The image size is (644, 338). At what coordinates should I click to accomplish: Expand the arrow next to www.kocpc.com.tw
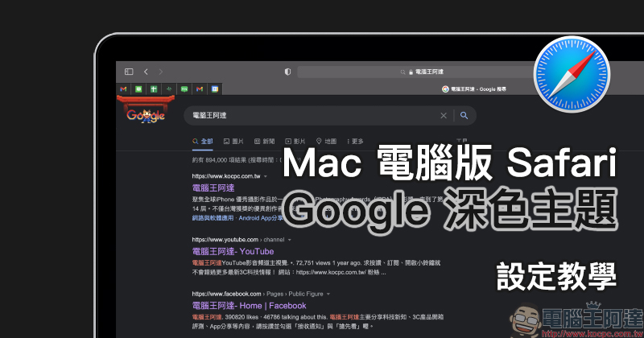(x=266, y=176)
